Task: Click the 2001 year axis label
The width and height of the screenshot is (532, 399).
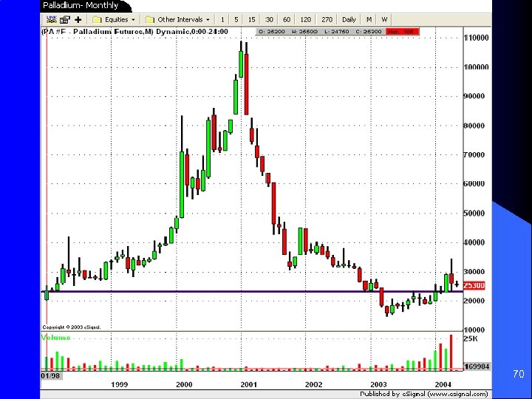Action: click(249, 384)
